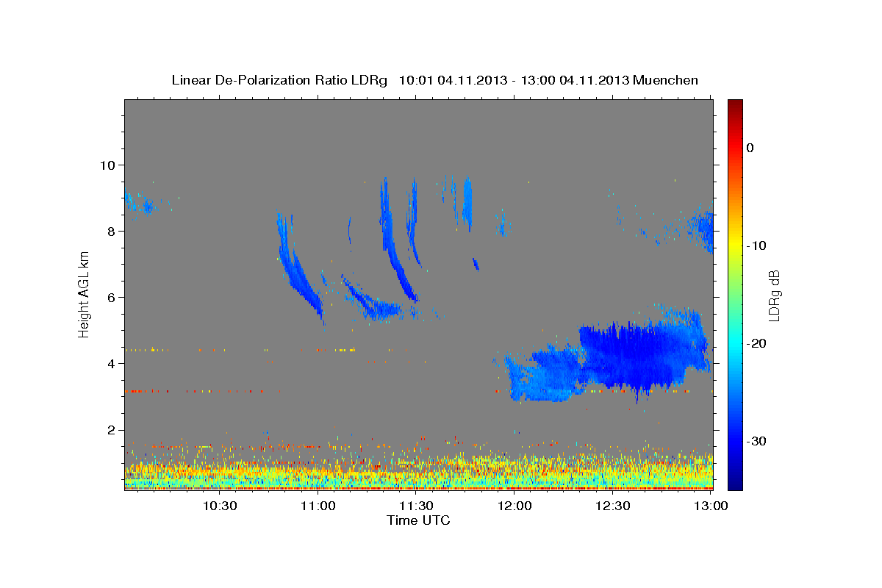Click the '12:00' time tick label
882x588 pixels.
(514, 506)
